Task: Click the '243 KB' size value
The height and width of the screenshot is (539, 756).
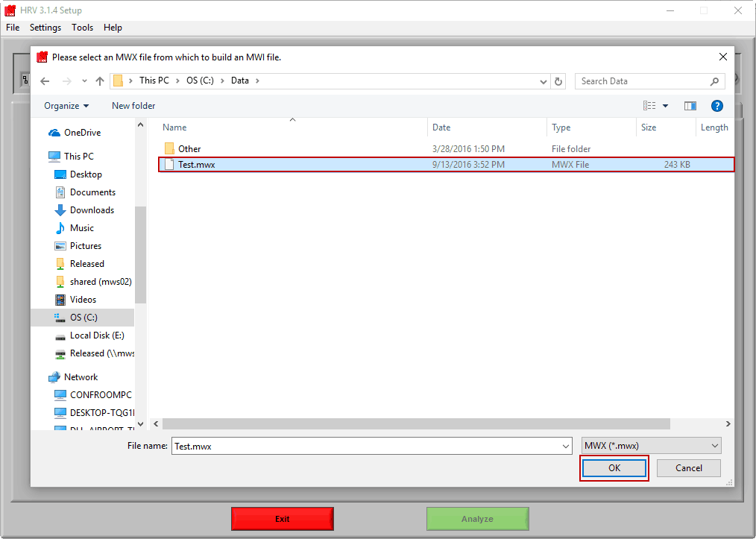Action: (677, 165)
